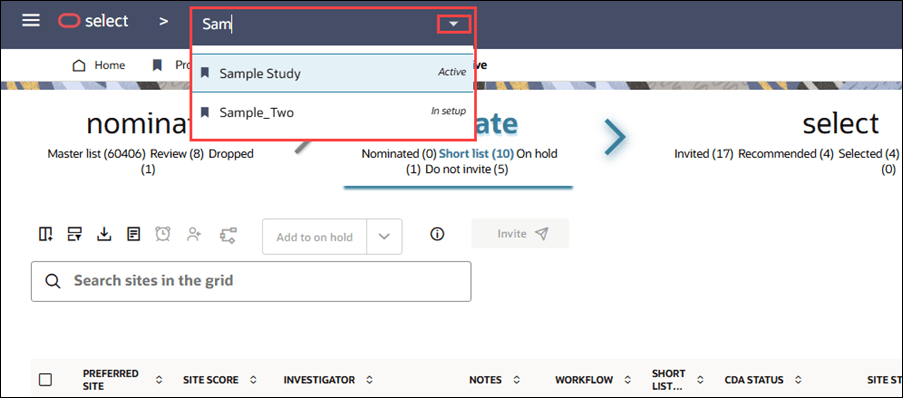Open the Dropped (1) list
The image size is (903, 398).
pos(230,154)
